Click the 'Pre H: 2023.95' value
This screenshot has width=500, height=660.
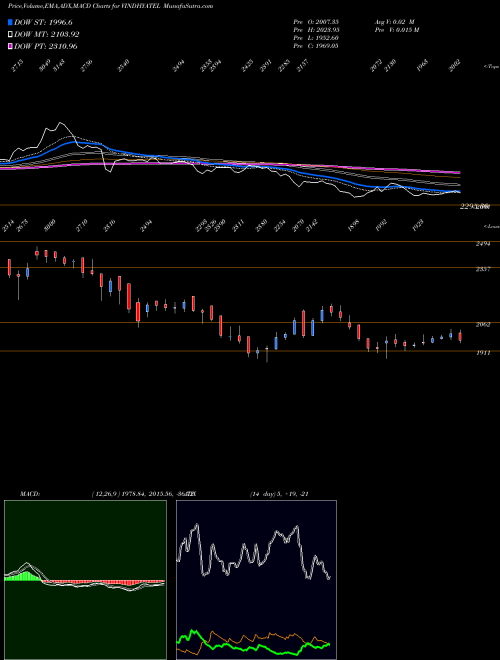316,30
